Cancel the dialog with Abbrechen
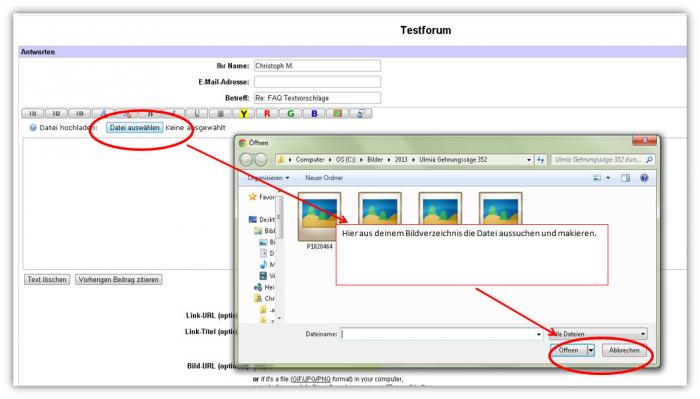 pyautogui.click(x=624, y=350)
